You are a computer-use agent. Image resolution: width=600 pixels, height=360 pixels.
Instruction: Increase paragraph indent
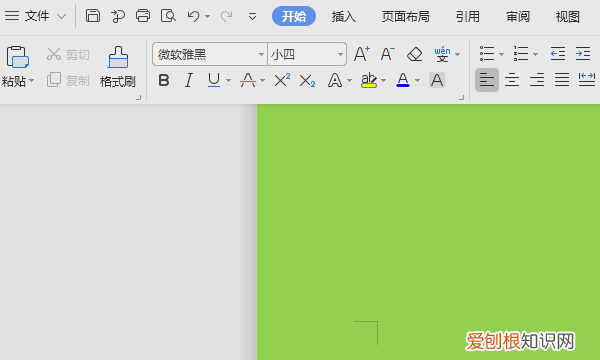tap(583, 54)
